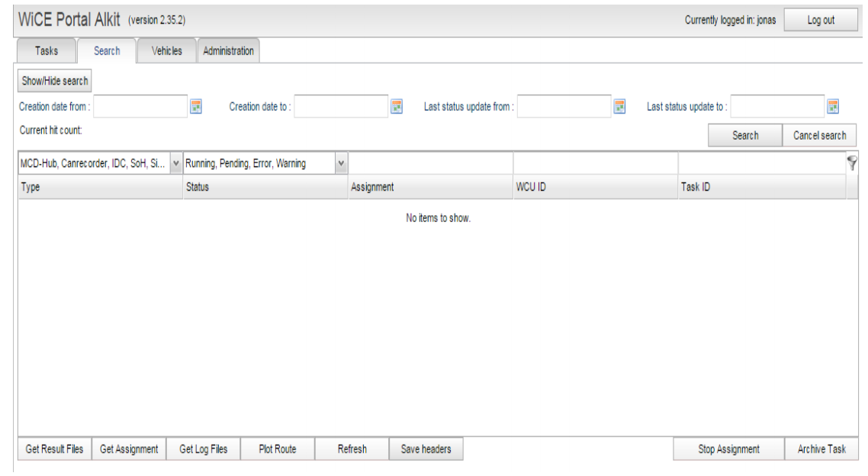
Task: Open calendar picker for Creation date to
Action: pyautogui.click(x=397, y=107)
